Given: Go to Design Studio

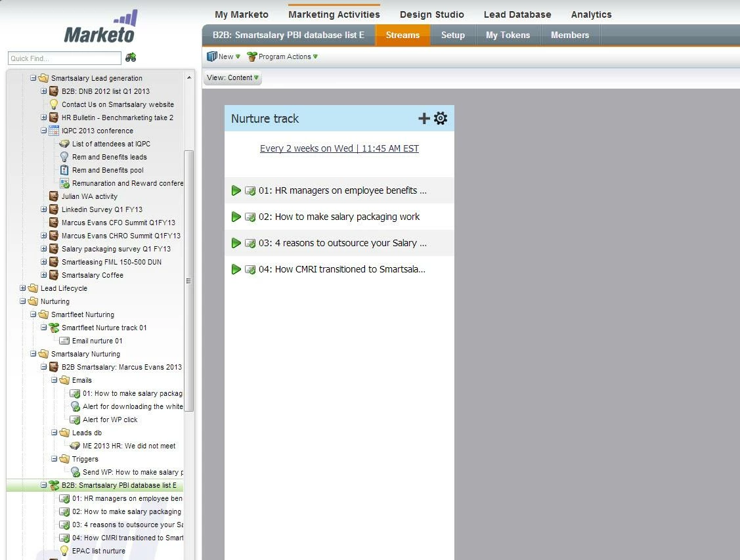Looking at the screenshot, I should pos(432,14).
